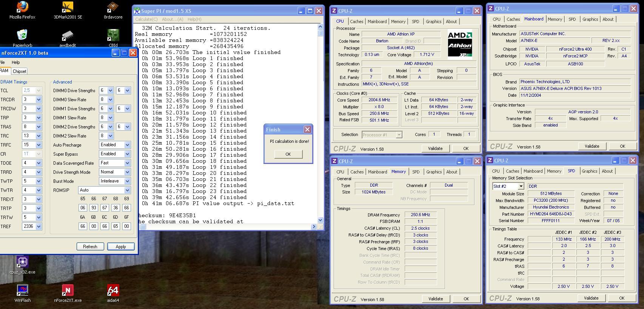Launch WinFlash desktop icon
The image size is (644, 309).
(x=22, y=293)
